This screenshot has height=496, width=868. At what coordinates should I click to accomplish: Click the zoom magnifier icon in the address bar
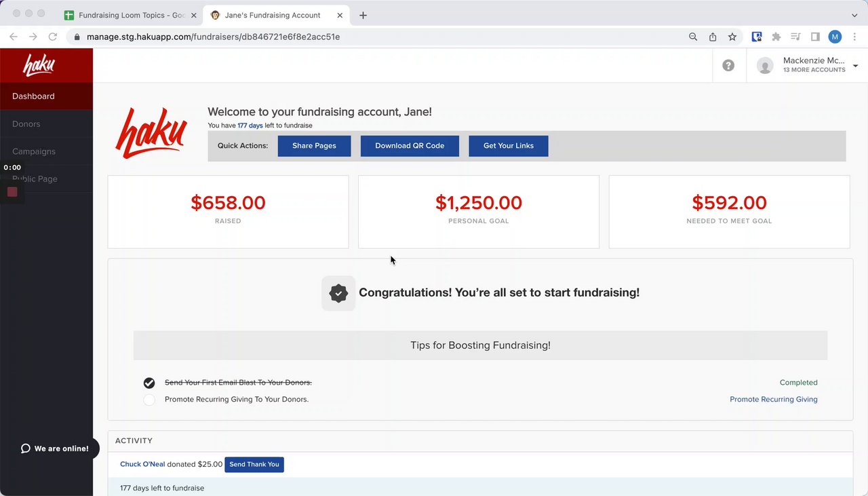693,37
